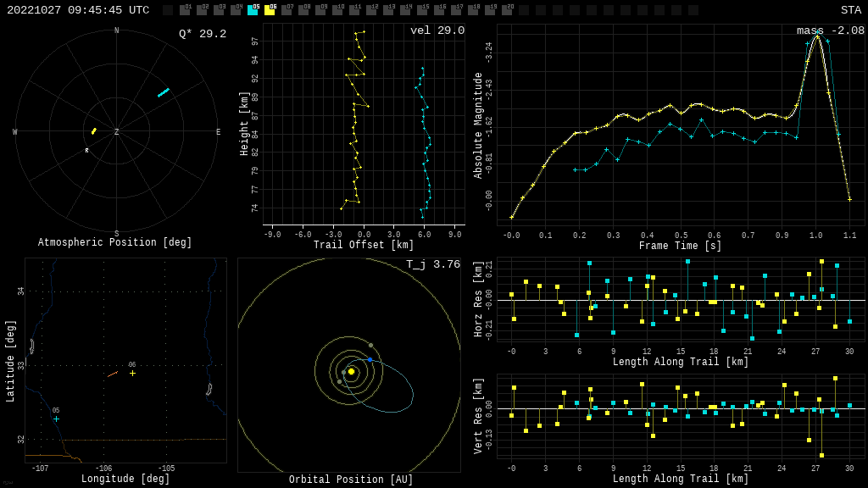Screen dimensions: 868x488
Task: Click the STA label in top corner
Action: 850,10
